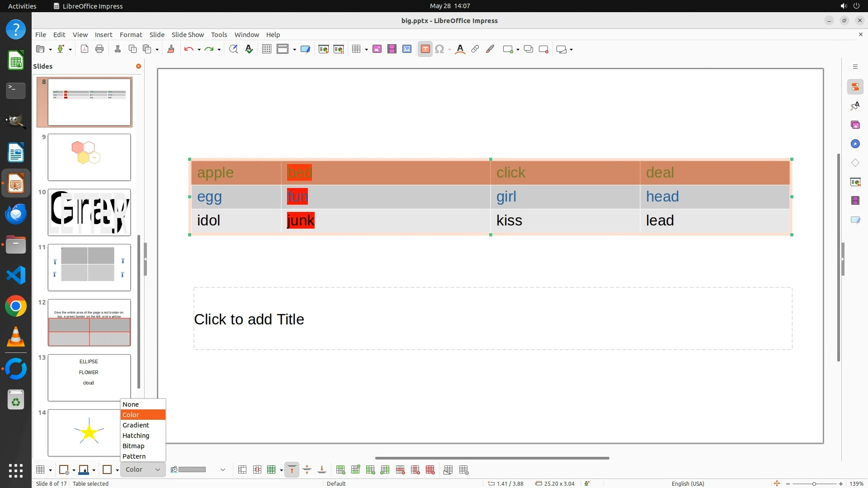This screenshot has width=868, height=488.
Task: Click the zoom slider in status bar
Action: (x=814, y=483)
